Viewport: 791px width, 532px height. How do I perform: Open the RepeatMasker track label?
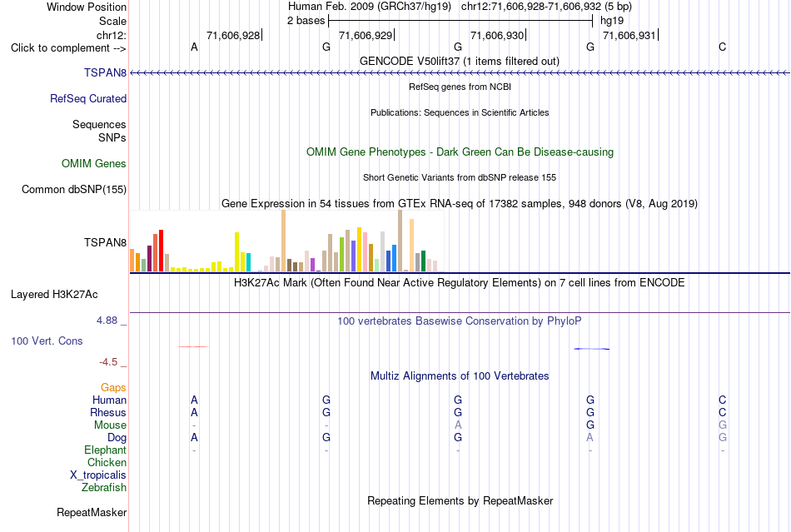click(92, 512)
